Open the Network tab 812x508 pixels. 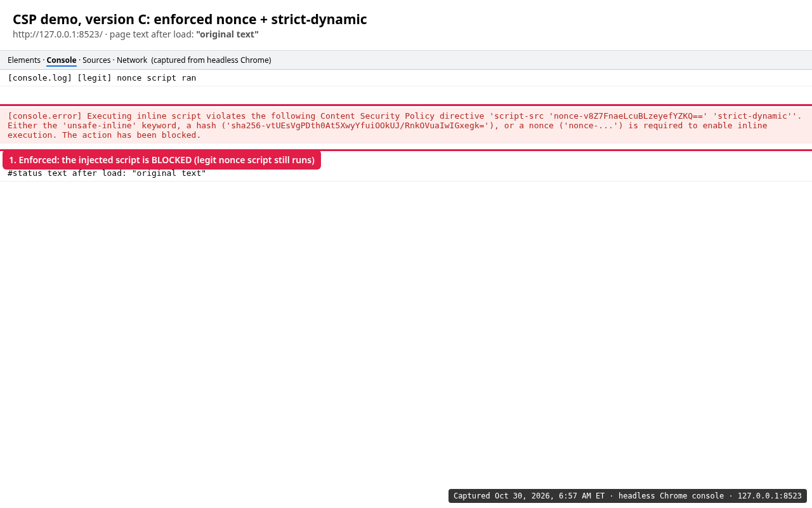(132, 60)
